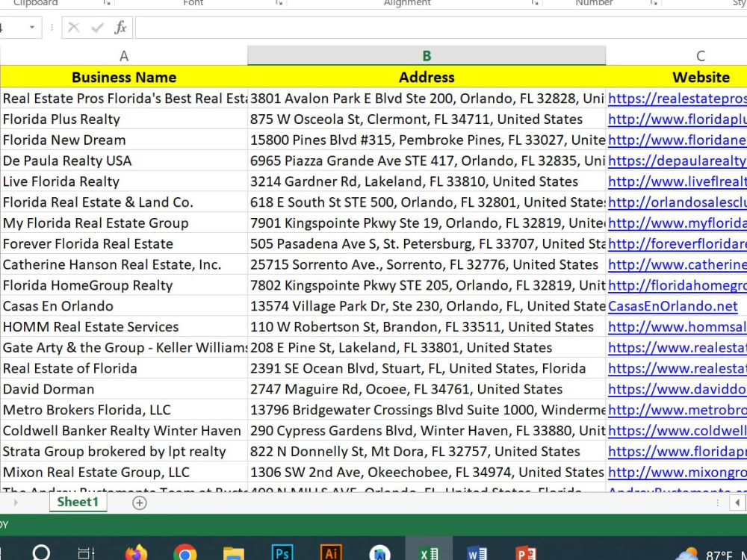Add a new sheet with plus icon
This screenshot has height=560, width=747.
[x=140, y=503]
